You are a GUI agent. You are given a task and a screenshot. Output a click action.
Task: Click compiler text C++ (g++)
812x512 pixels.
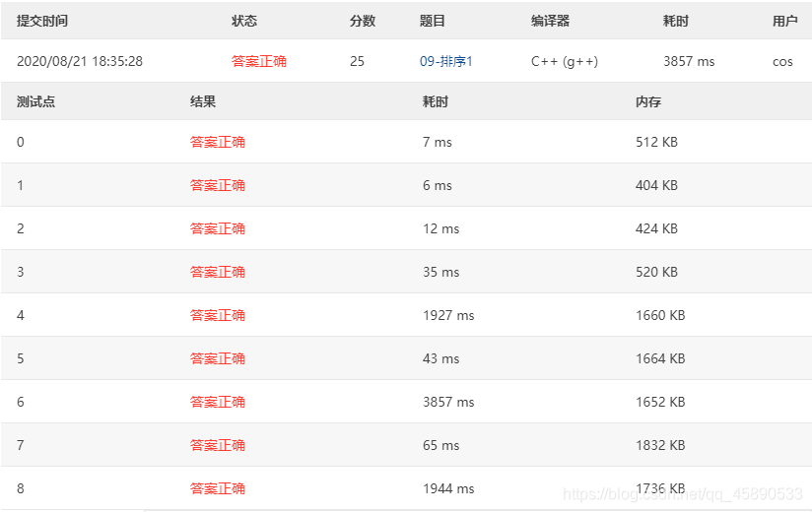tap(565, 62)
